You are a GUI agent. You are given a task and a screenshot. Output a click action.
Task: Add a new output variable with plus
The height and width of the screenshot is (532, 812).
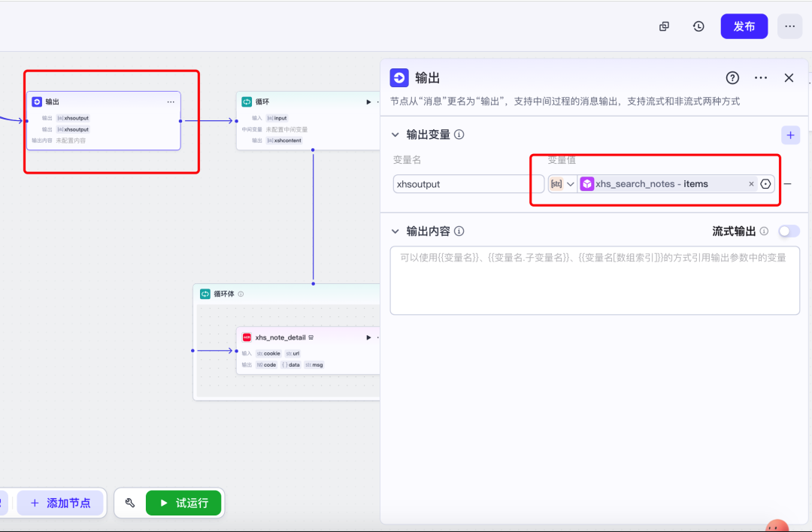(x=790, y=135)
